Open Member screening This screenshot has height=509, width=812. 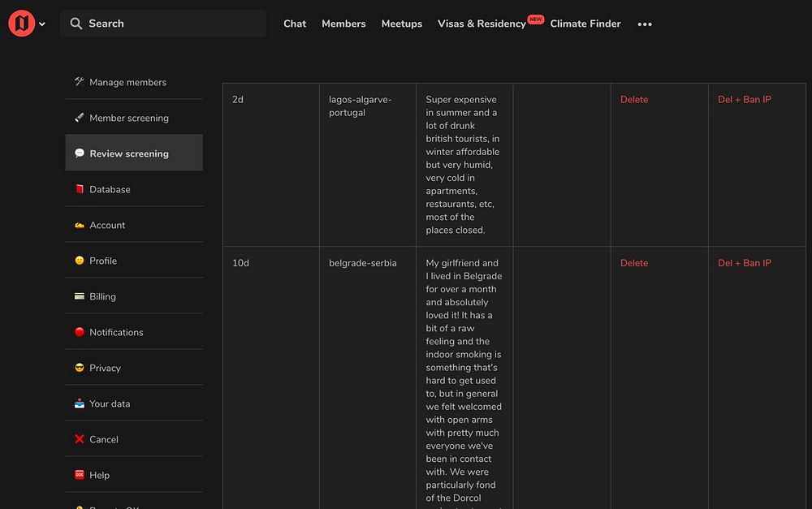coord(134,118)
